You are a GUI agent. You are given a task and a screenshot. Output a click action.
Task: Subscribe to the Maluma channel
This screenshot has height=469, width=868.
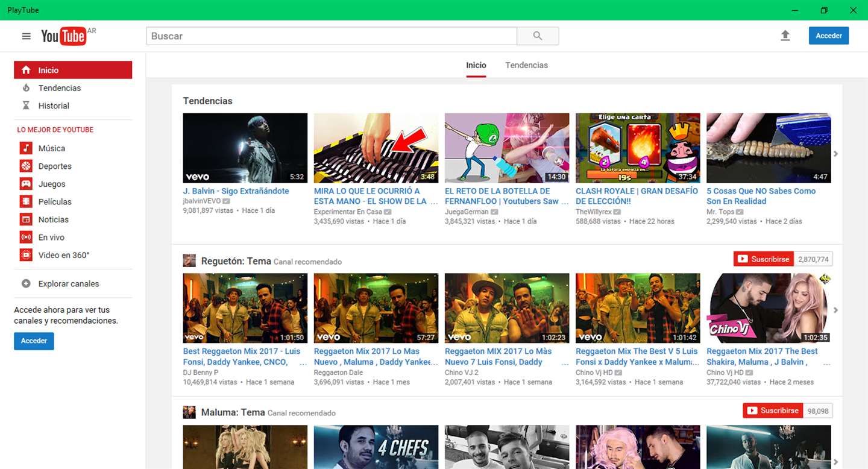coord(773,411)
